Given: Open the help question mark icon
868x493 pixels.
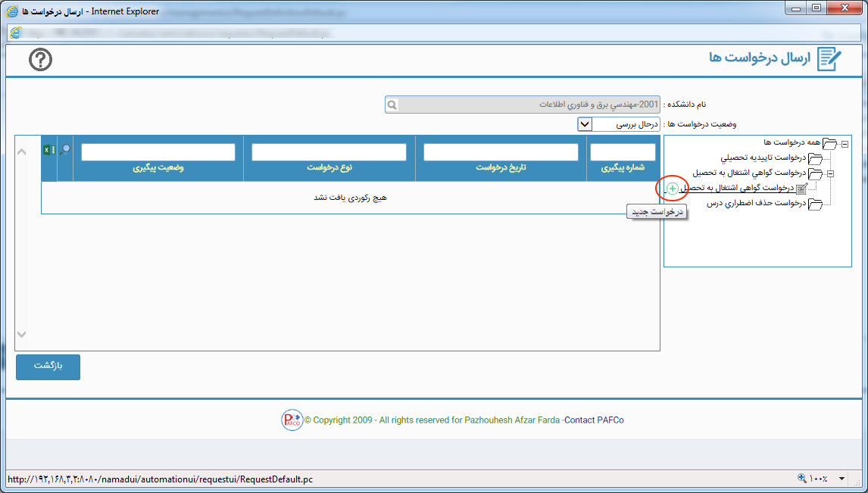Looking at the screenshot, I should tap(40, 60).
